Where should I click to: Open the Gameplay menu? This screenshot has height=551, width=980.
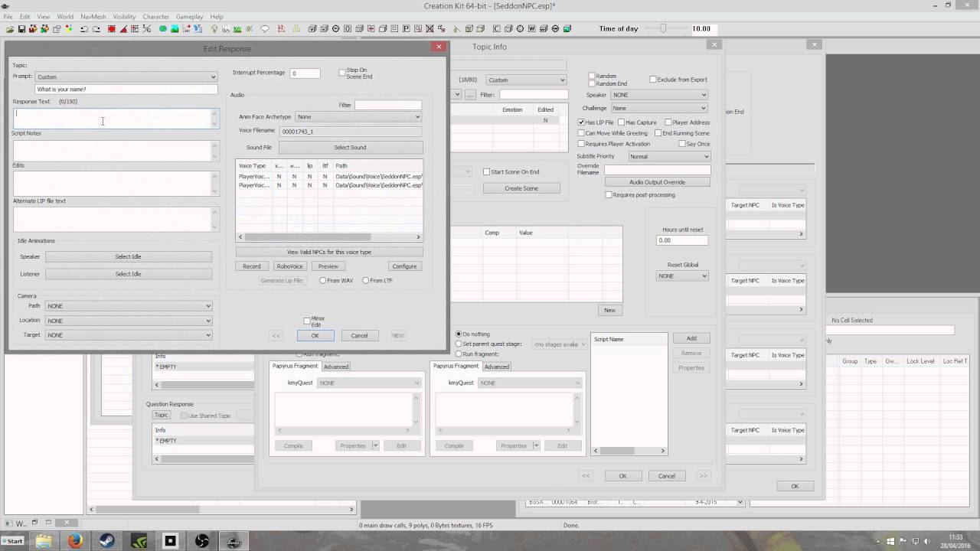coord(189,16)
